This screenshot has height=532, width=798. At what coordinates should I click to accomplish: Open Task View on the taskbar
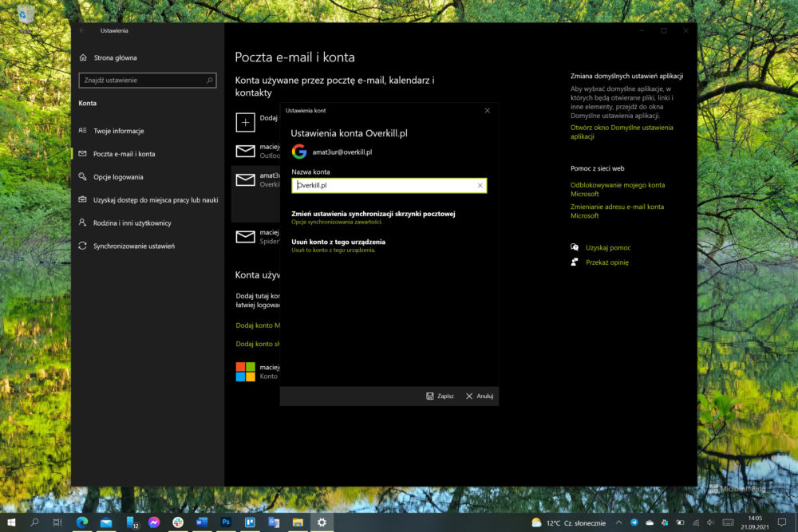pyautogui.click(x=57, y=522)
